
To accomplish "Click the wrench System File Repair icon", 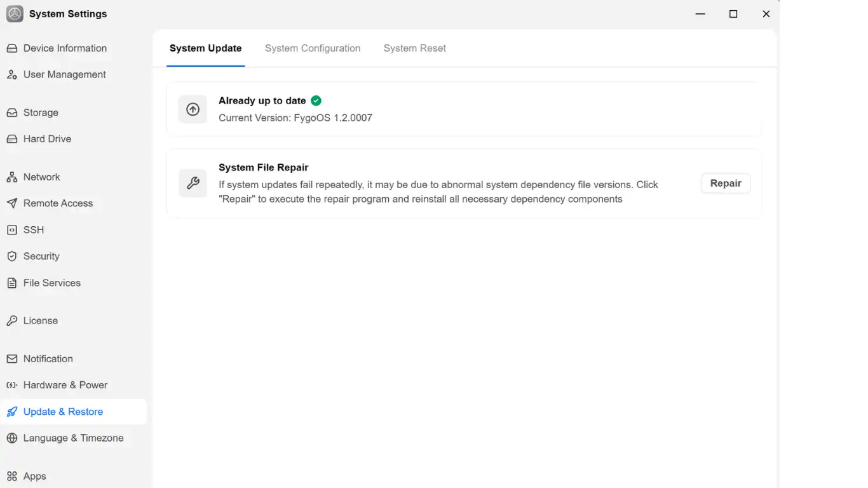I will coord(193,183).
